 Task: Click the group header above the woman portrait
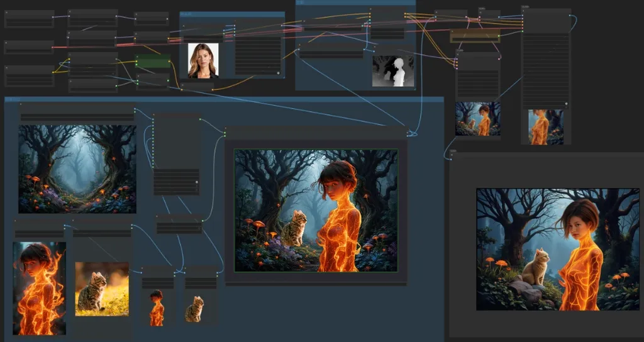click(232, 14)
